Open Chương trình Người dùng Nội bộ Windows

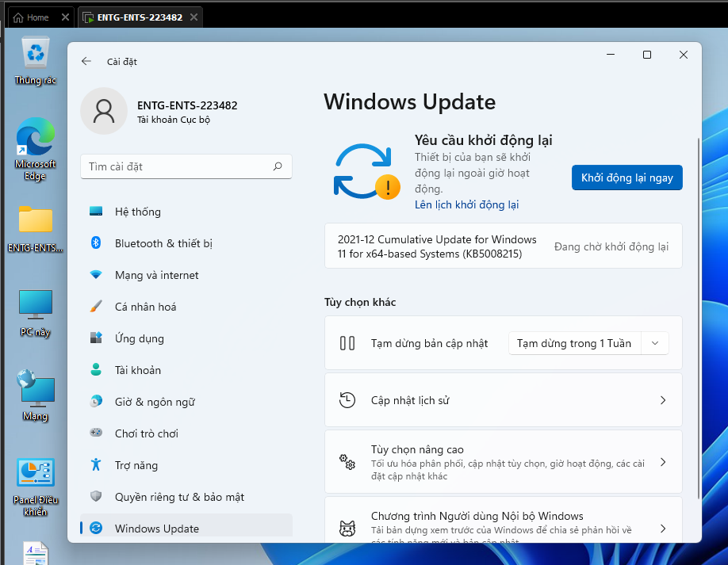(504, 520)
